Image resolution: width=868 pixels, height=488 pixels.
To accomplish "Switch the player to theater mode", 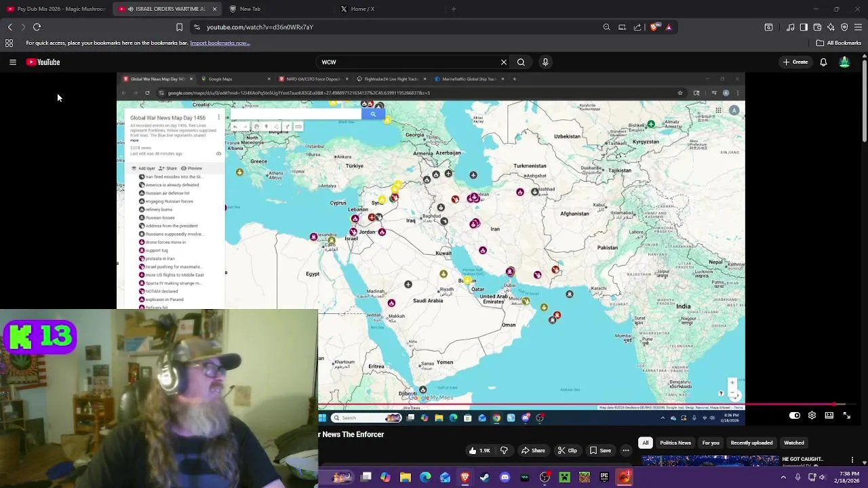I will [x=829, y=415].
